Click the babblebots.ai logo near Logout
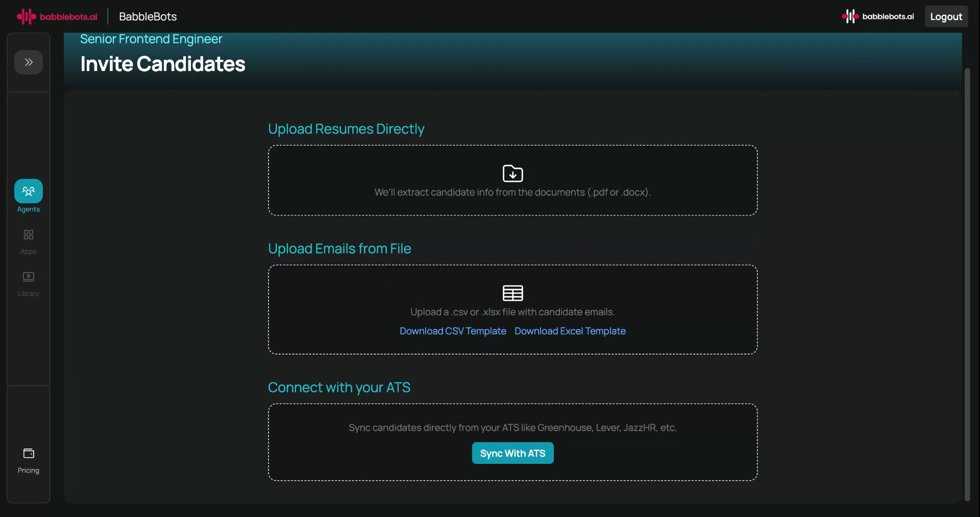The image size is (980, 517). coord(877,16)
